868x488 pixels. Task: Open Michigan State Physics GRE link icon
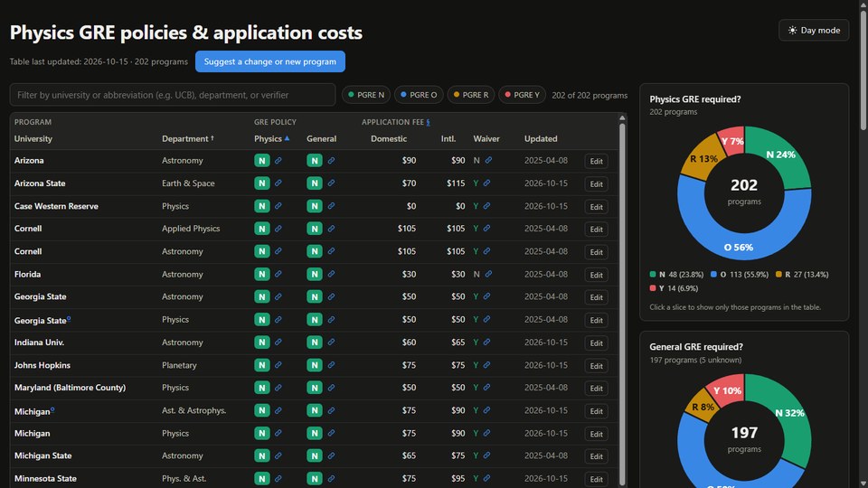(278, 455)
